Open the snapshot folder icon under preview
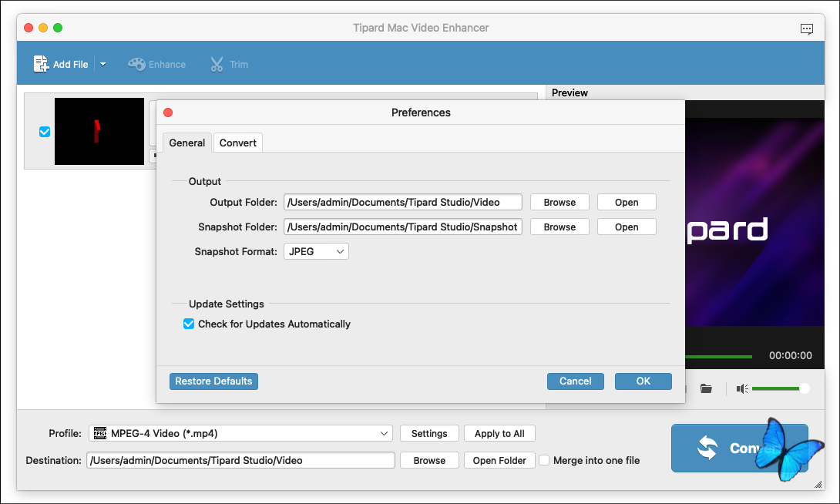Image resolution: width=840 pixels, height=504 pixels. point(706,388)
